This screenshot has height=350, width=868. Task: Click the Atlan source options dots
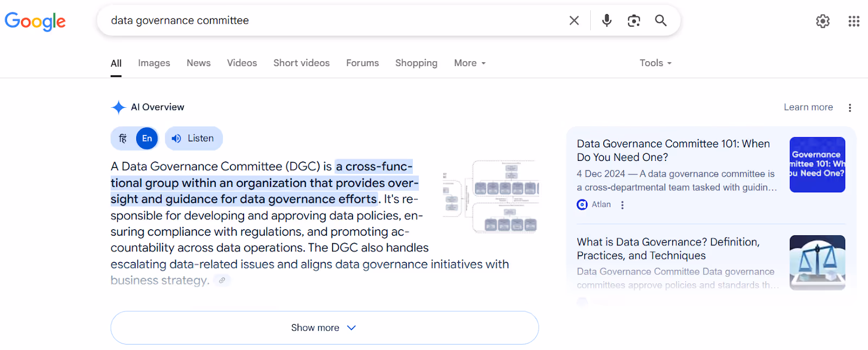pos(622,205)
